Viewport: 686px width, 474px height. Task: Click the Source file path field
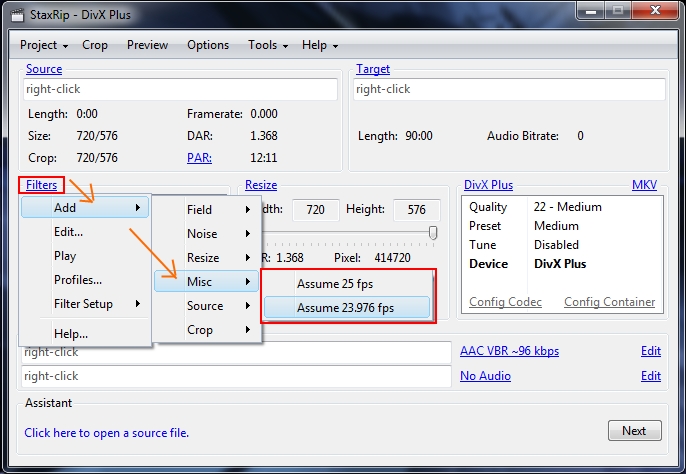[x=180, y=89]
